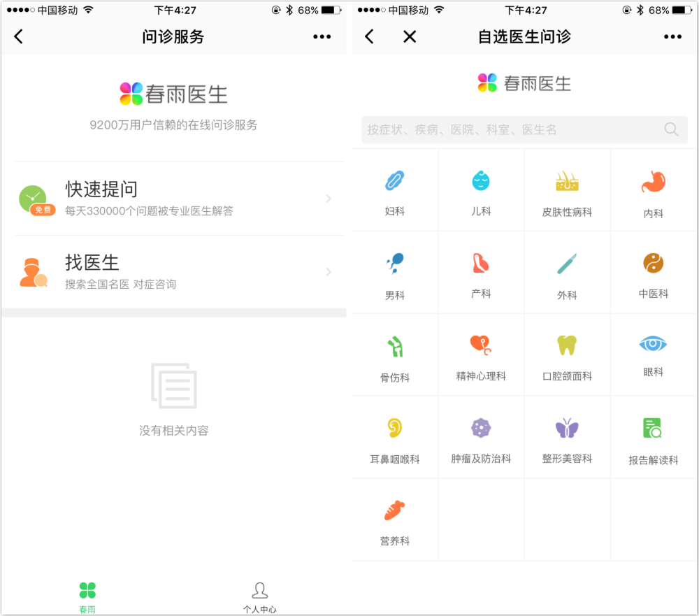
Task: Go back from the 问诊服务 page
Action: click(x=19, y=37)
